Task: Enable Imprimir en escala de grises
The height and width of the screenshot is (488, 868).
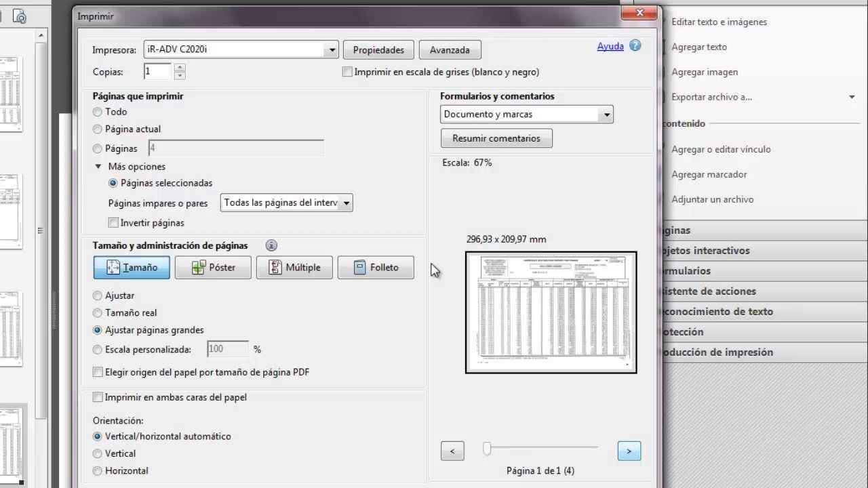Action: click(347, 72)
